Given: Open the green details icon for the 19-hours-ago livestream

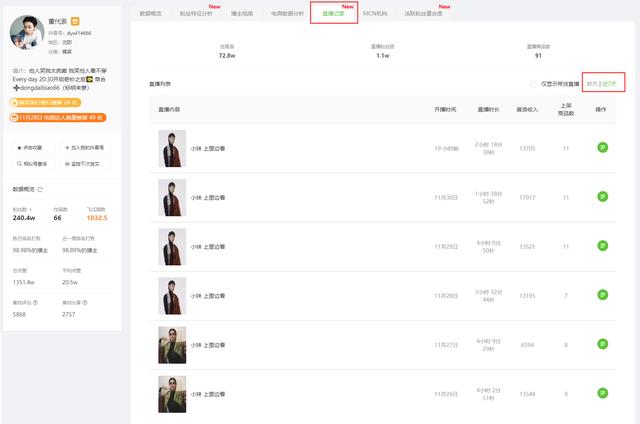Looking at the screenshot, I should (x=602, y=147).
